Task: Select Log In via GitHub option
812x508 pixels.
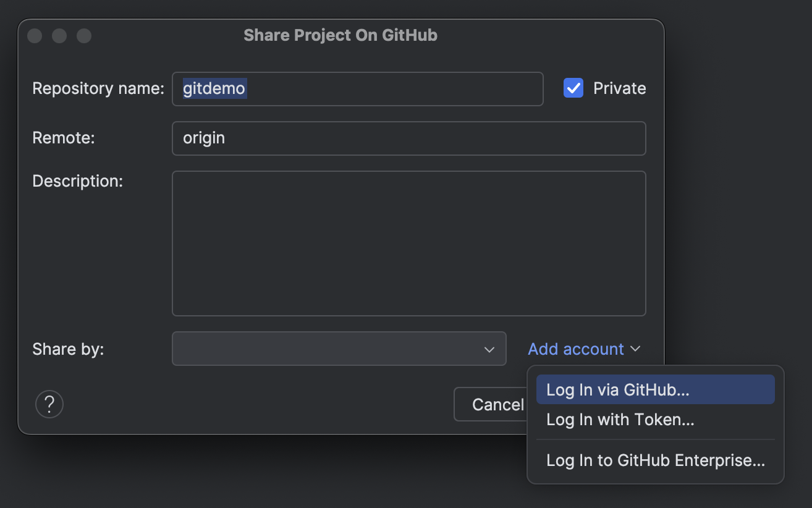Action: [655, 389]
